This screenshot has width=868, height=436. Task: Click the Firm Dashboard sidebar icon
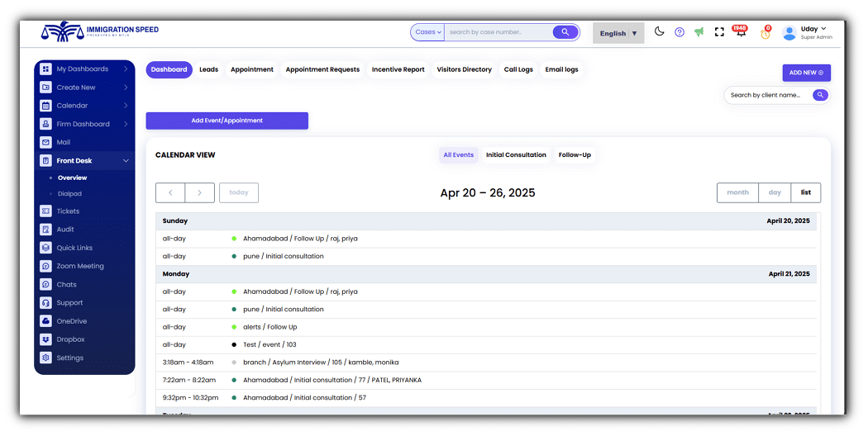point(46,124)
